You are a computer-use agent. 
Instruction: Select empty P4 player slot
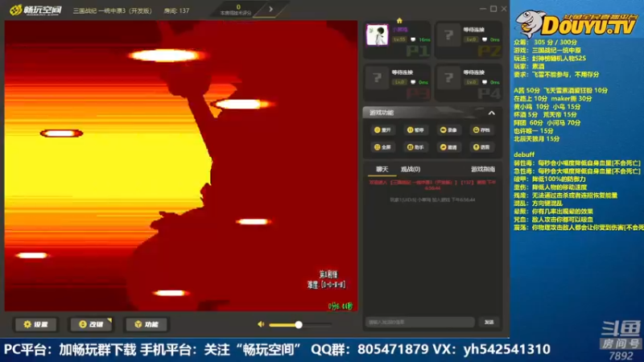pos(469,83)
